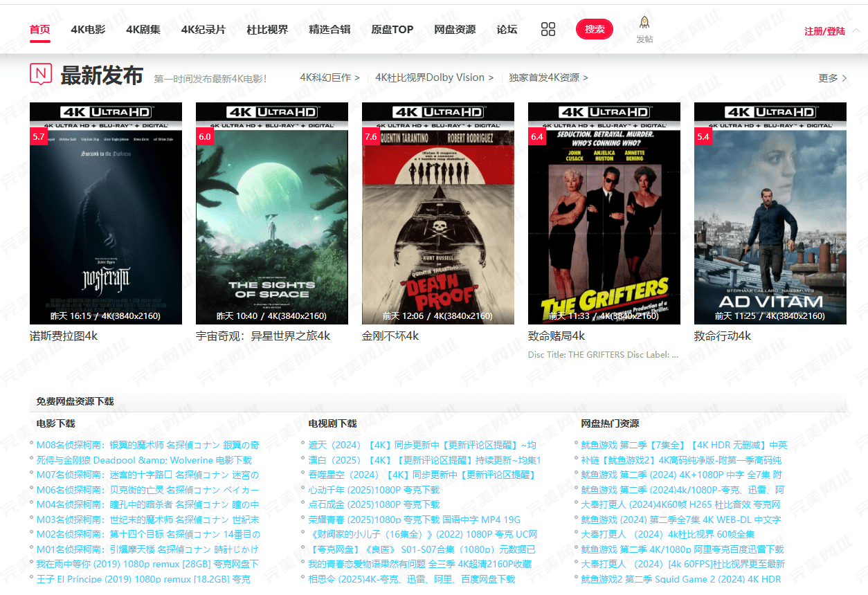This screenshot has height=595, width=868.
Task: Open 点石成金 (2025)1080P link
Action: click(374, 504)
